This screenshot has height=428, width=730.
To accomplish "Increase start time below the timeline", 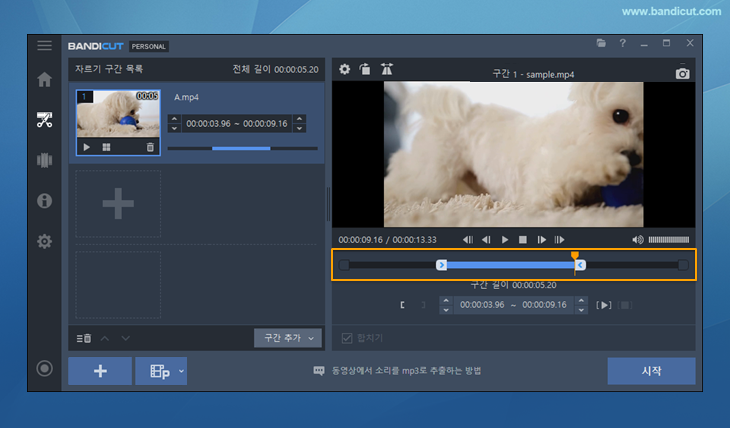I will [446, 300].
